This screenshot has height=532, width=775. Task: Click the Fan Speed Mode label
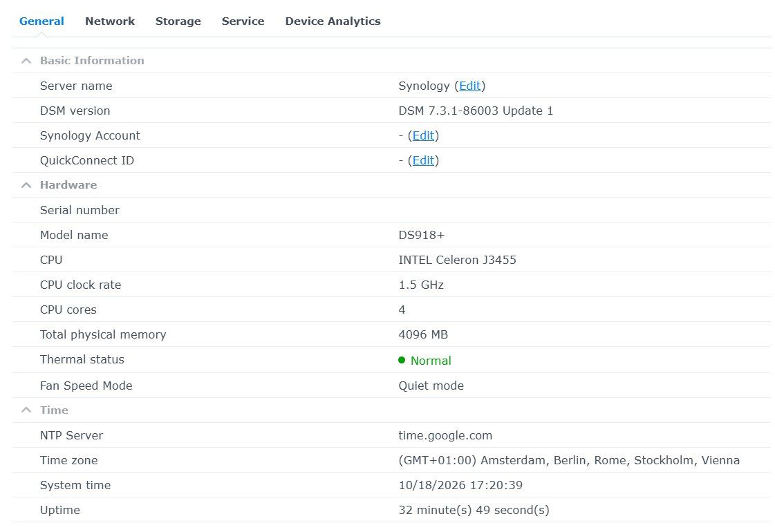(x=86, y=386)
